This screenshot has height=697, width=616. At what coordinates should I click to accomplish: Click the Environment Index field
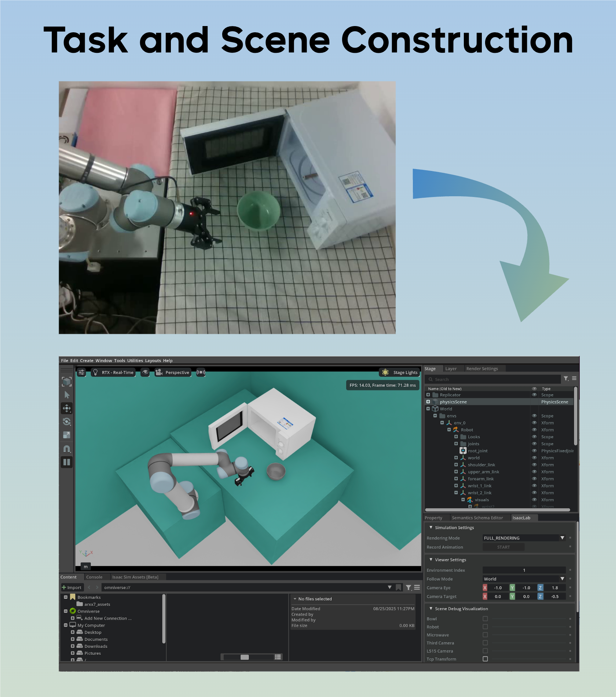pyautogui.click(x=524, y=570)
